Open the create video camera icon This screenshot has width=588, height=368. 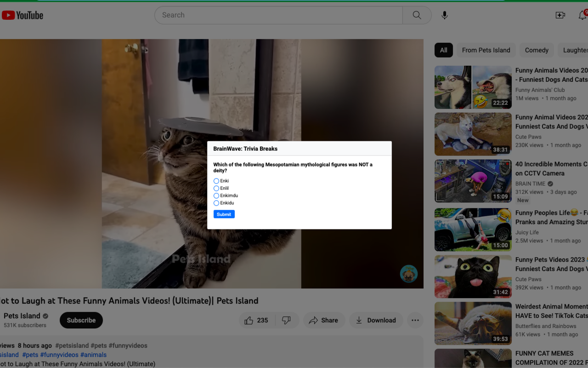560,15
